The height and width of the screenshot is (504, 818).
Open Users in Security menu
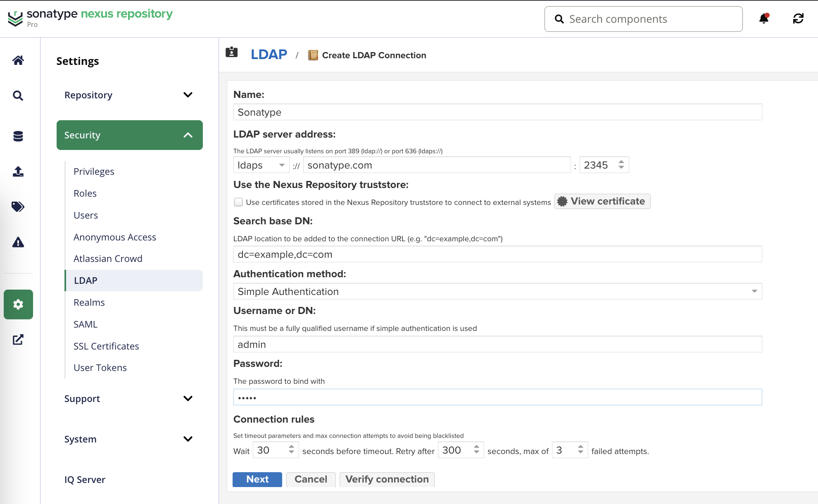click(86, 215)
